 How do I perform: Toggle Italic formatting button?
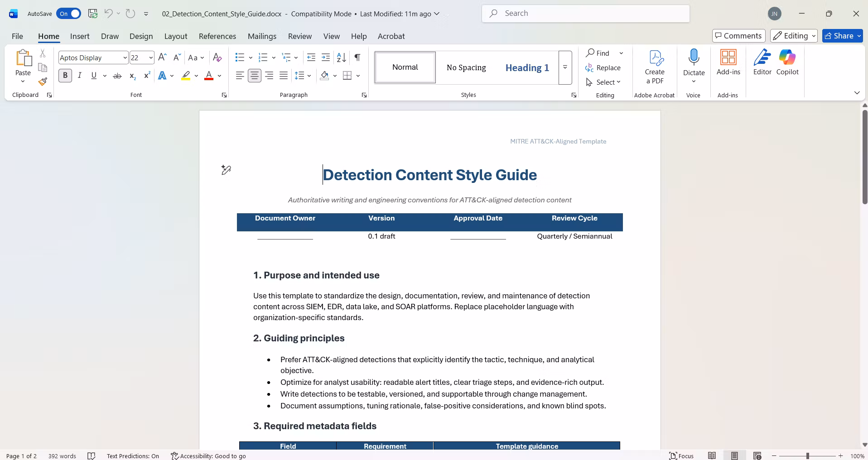click(x=80, y=76)
